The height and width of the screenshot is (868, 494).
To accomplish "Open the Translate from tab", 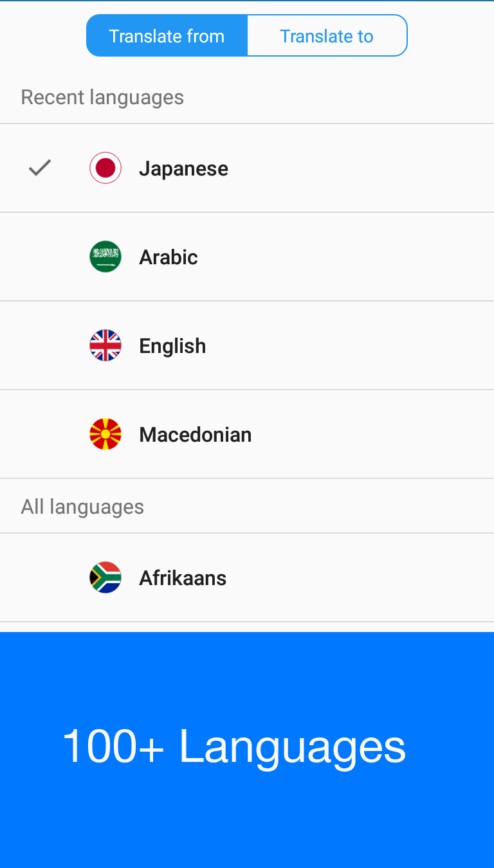I will click(167, 35).
